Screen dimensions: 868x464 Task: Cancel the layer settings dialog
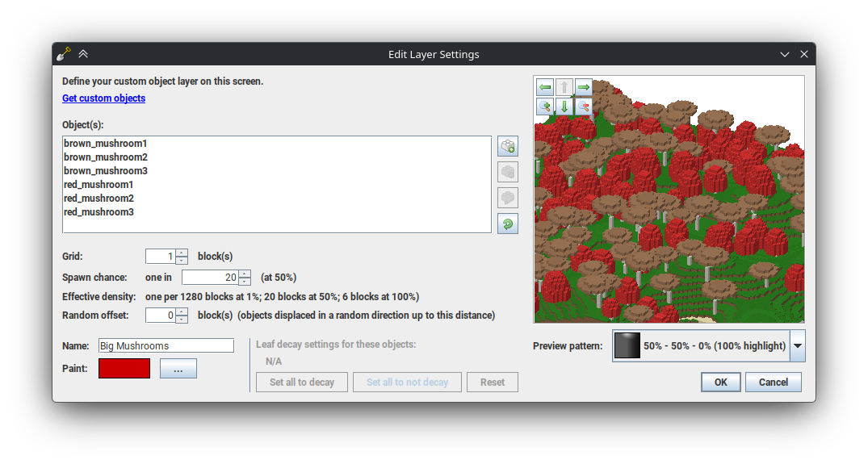click(774, 382)
